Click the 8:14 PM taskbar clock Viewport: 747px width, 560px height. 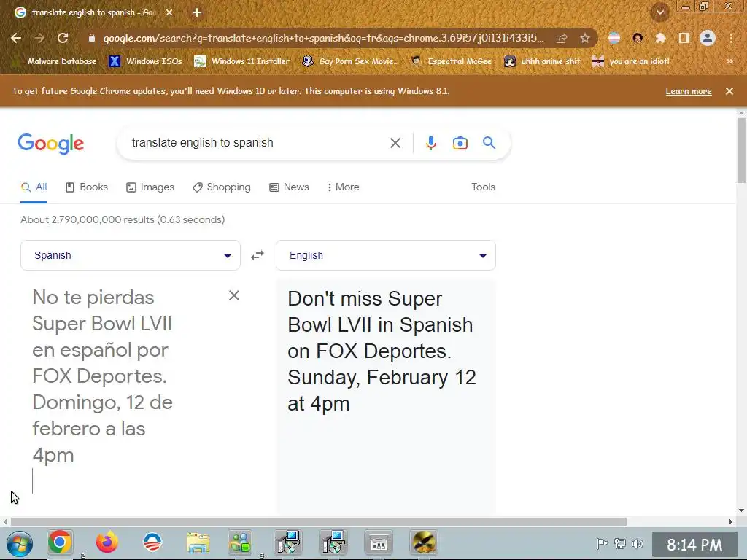(694, 545)
